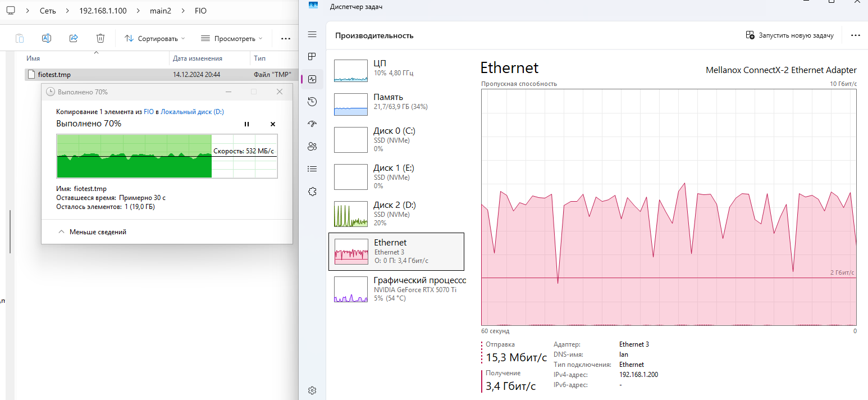This screenshot has height=400, width=868.
Task: Click the Share icon in Explorer toolbar
Action: (74, 38)
